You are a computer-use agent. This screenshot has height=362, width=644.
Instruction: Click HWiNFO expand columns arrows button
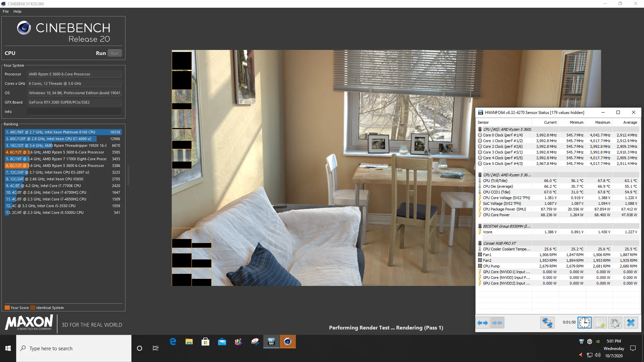(x=483, y=323)
